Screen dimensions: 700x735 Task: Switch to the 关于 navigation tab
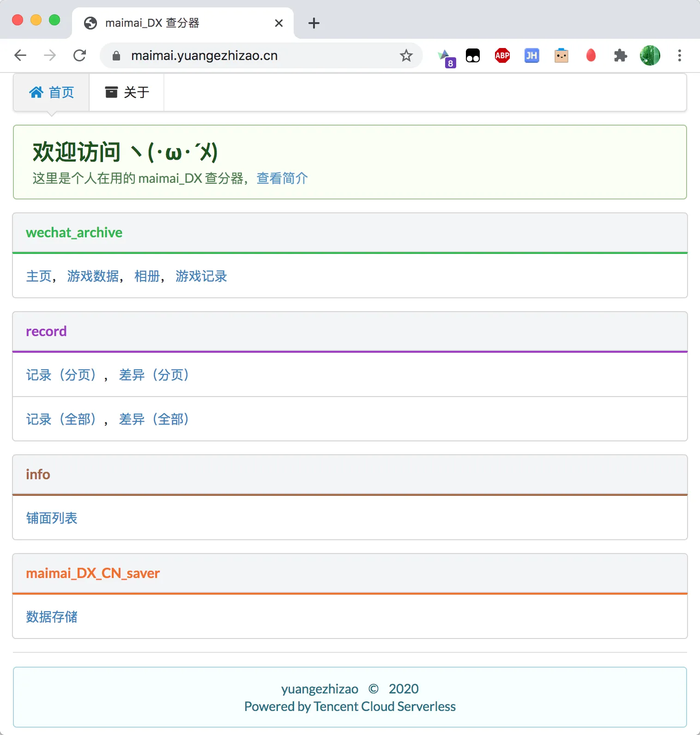point(127,92)
